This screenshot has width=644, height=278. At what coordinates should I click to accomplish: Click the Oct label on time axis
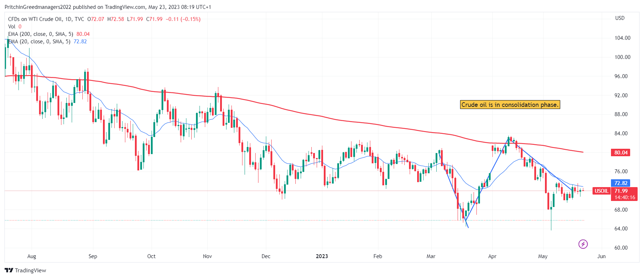(151, 256)
